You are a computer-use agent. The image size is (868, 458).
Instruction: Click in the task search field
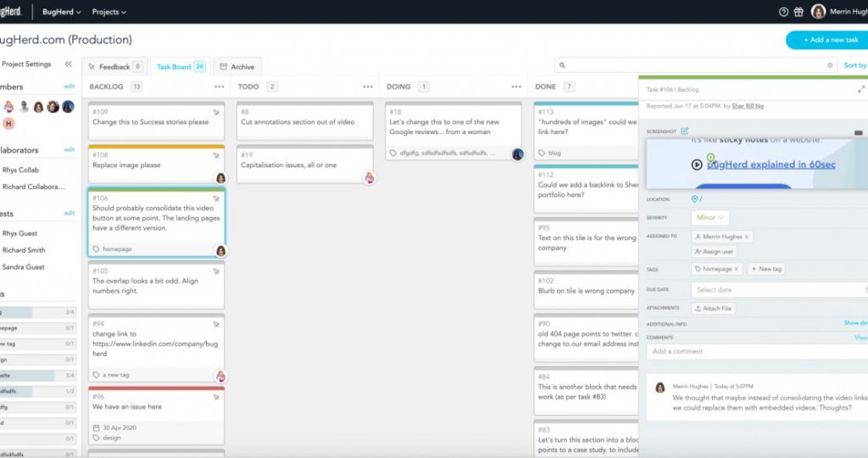point(695,65)
